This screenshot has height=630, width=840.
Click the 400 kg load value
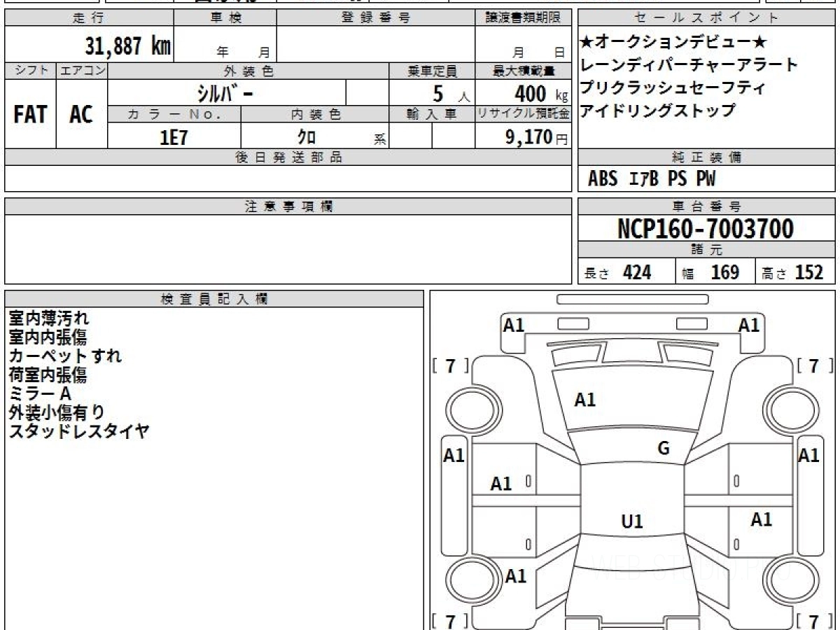(x=540, y=93)
